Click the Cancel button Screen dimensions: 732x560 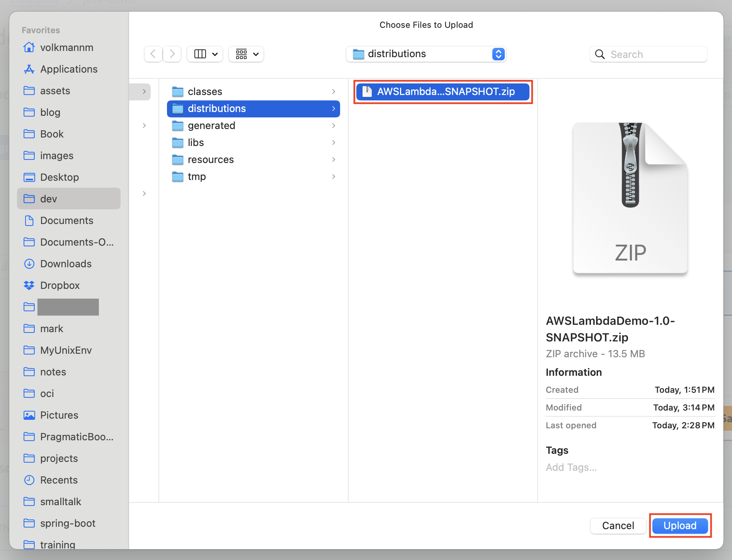[x=618, y=526]
